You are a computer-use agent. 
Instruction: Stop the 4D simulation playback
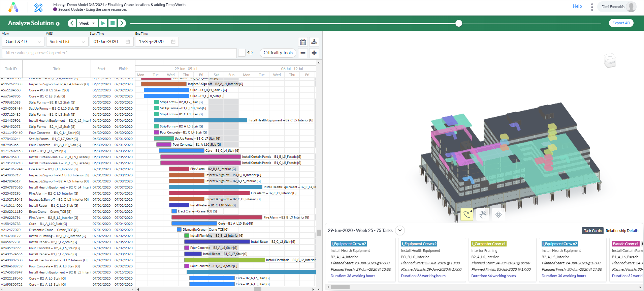pyautogui.click(x=112, y=23)
